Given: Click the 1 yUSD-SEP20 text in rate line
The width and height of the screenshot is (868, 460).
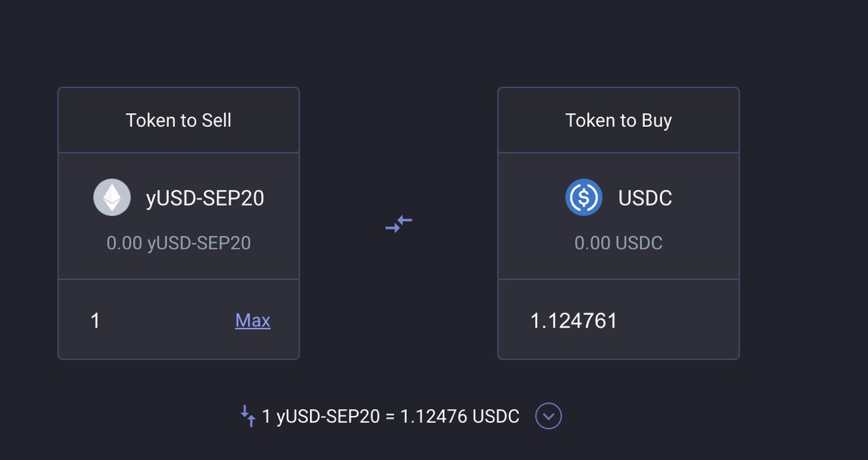Looking at the screenshot, I should [321, 417].
